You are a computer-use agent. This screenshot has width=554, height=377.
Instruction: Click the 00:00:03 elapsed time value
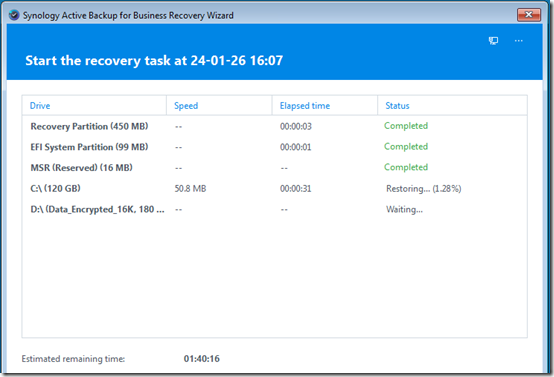pos(296,126)
